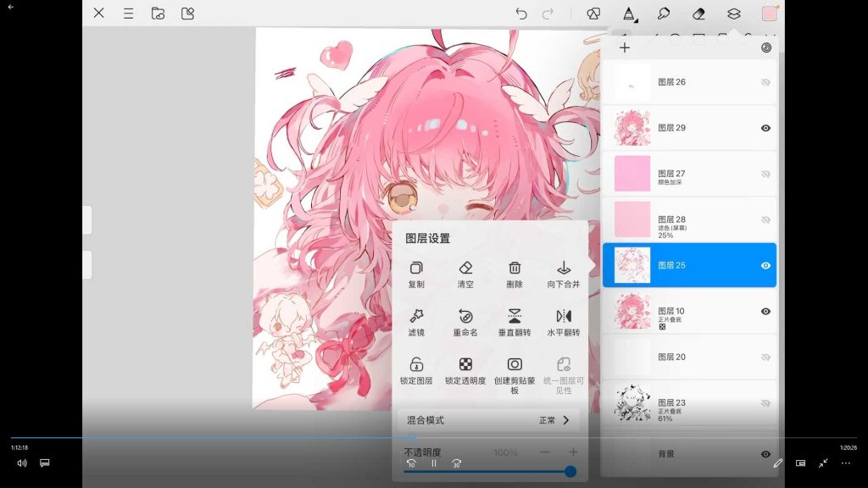Select layer 图层 29 thumbnail
Screen dimensions: 868x488
coord(632,128)
